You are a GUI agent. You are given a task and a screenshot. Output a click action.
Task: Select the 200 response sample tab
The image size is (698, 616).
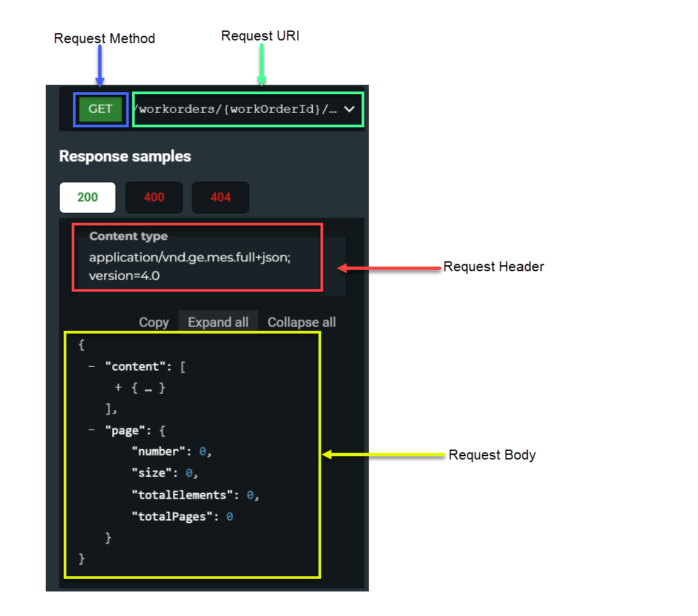pos(88,197)
